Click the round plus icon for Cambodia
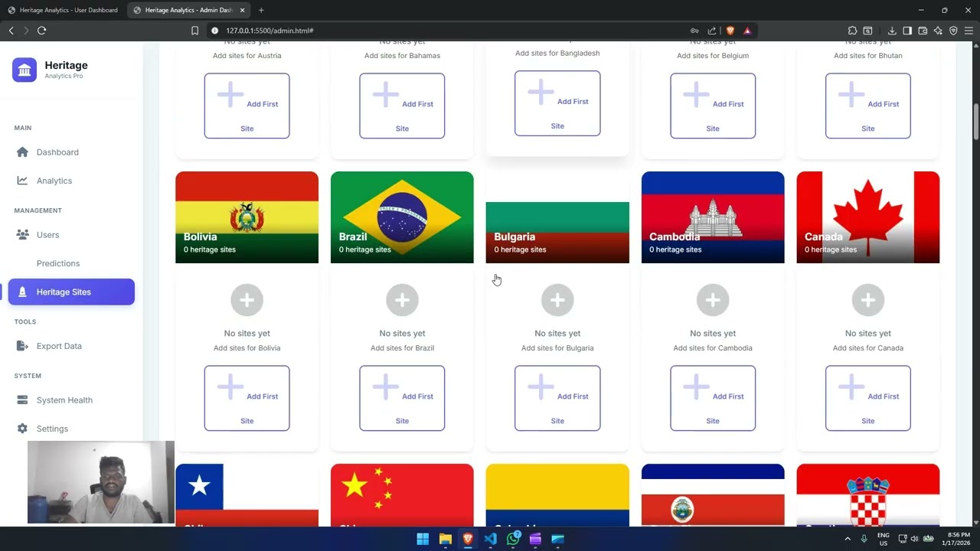This screenshot has width=980, height=551. click(713, 301)
